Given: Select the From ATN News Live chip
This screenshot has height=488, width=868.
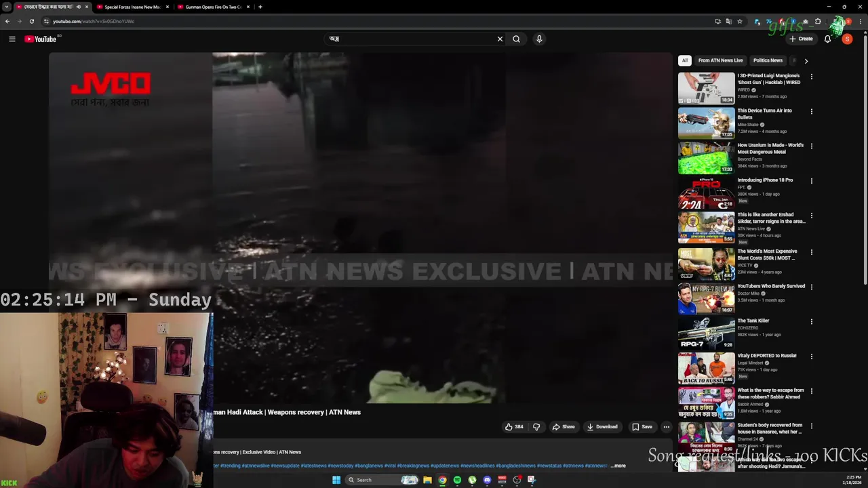Looking at the screenshot, I should 720,60.
